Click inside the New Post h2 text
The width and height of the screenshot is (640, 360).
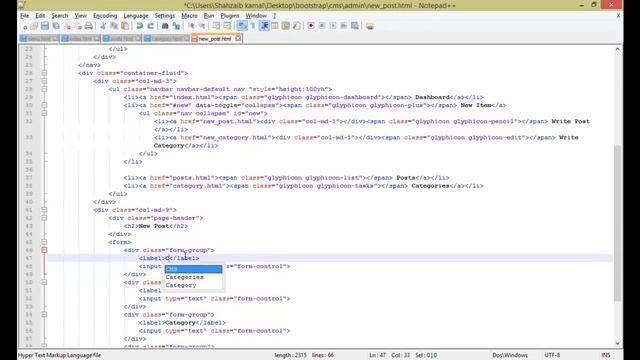tap(154, 226)
